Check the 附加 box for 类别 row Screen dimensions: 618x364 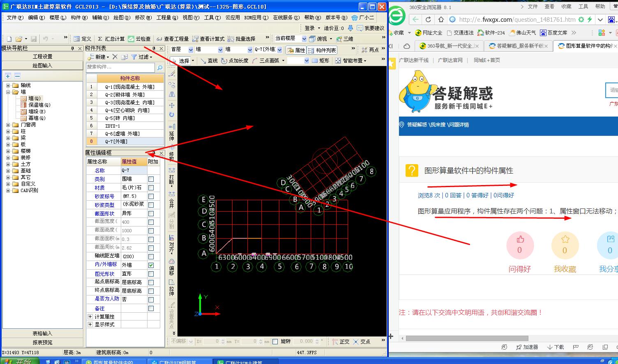pyautogui.click(x=151, y=179)
